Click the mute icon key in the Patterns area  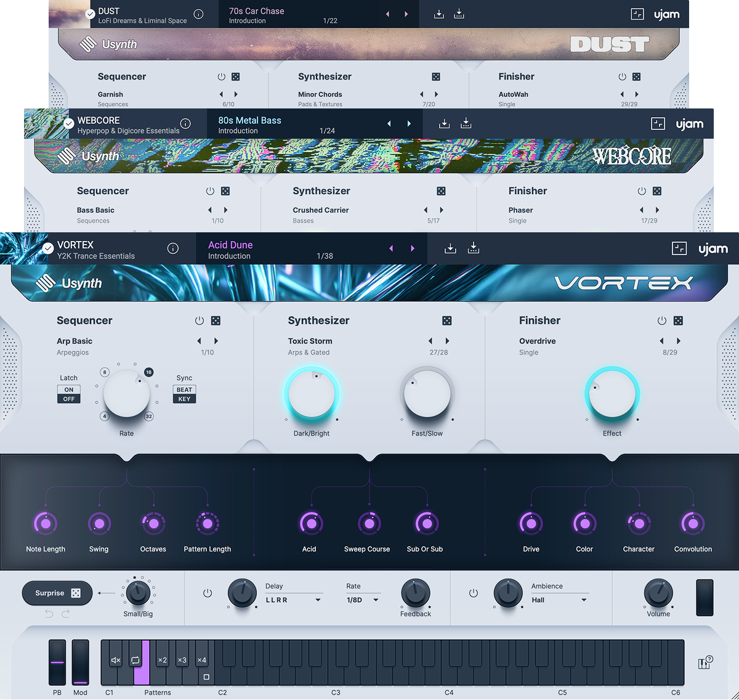115,659
